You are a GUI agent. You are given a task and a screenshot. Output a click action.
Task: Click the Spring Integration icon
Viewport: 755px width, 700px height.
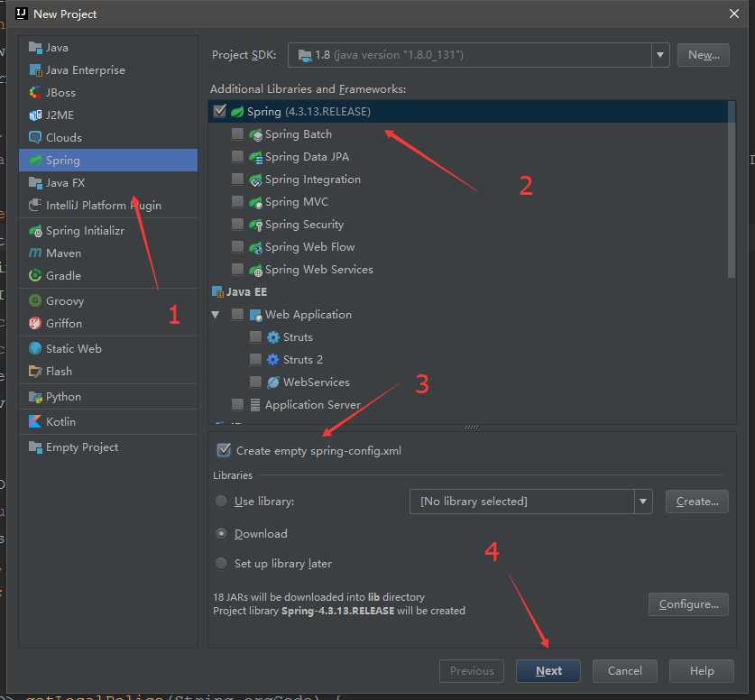(x=255, y=180)
